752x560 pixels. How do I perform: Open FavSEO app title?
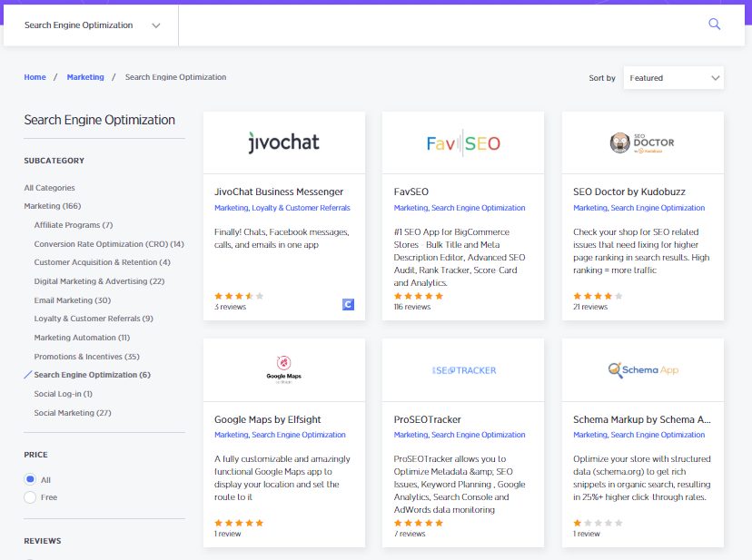coord(411,192)
